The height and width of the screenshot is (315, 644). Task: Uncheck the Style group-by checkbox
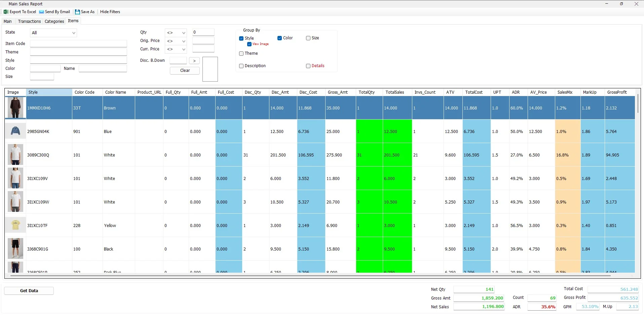[241, 38]
